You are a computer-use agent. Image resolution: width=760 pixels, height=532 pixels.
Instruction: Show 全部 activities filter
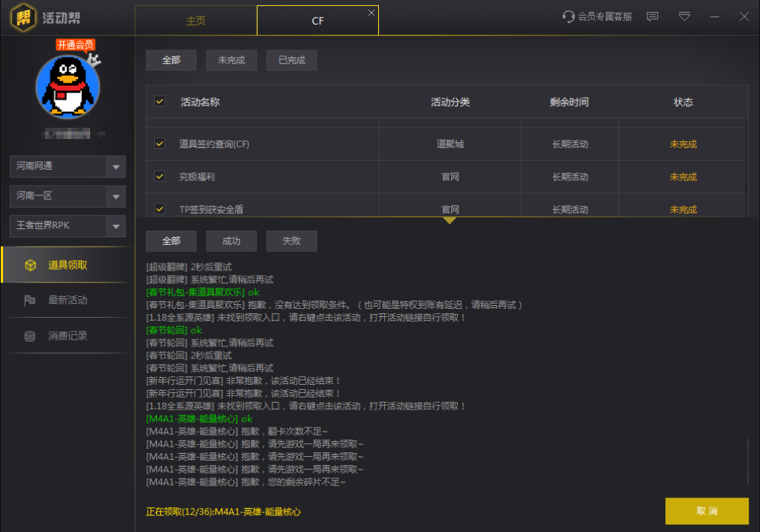click(171, 60)
